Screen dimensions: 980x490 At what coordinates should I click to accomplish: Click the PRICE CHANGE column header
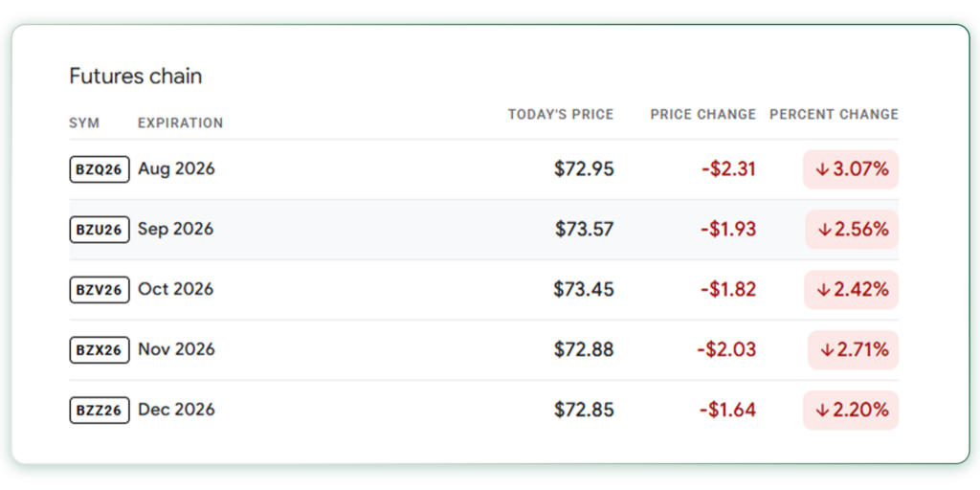pos(703,115)
